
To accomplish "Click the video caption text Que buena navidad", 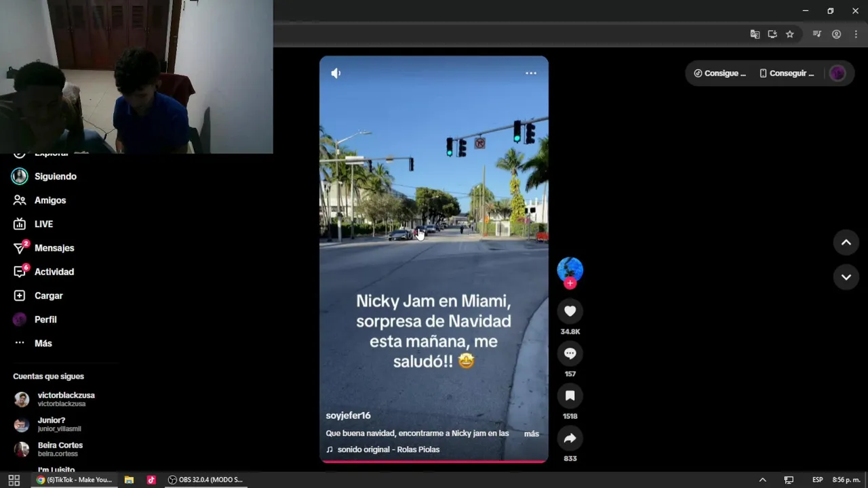I will (x=417, y=434).
